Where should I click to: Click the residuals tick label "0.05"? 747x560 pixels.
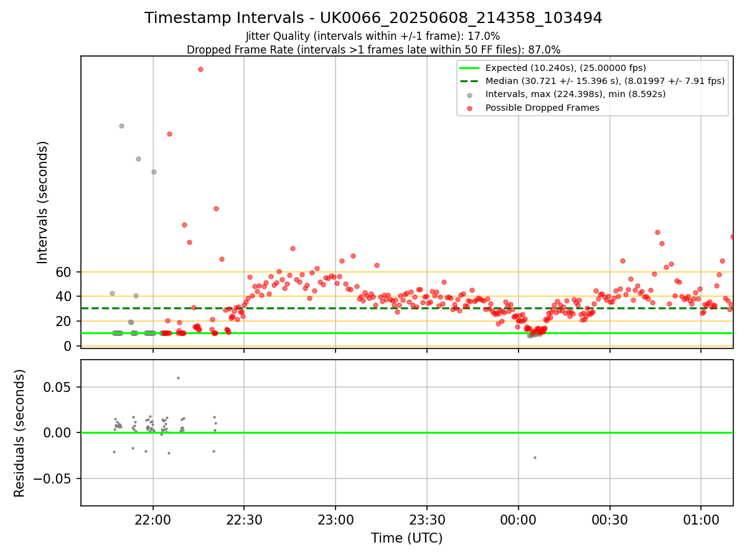point(58,387)
